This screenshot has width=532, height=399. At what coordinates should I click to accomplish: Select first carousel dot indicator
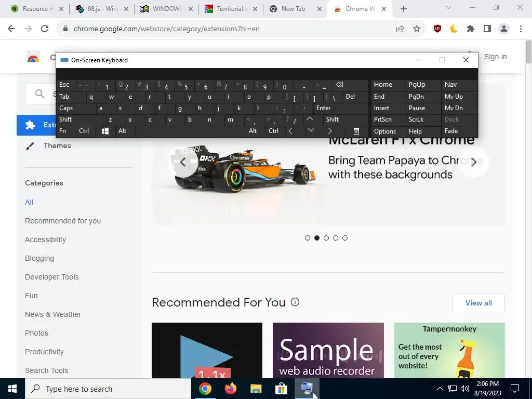click(308, 238)
